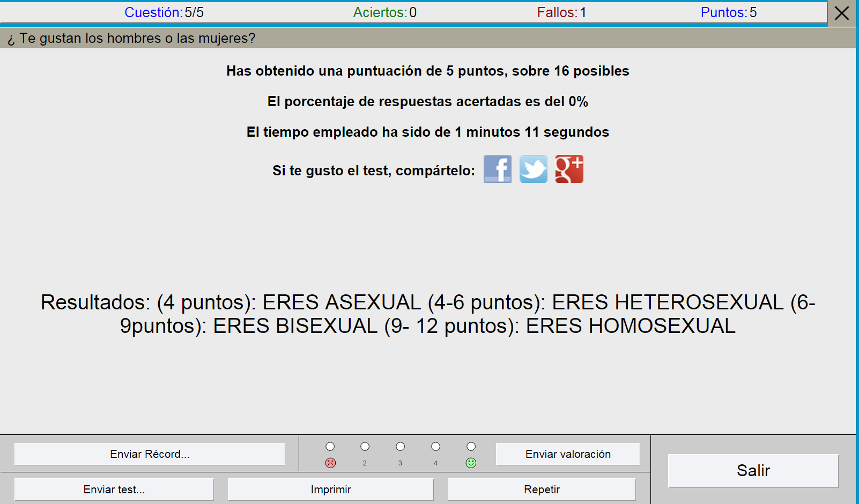
Task: Click the red sad face icon
Action: tap(331, 463)
